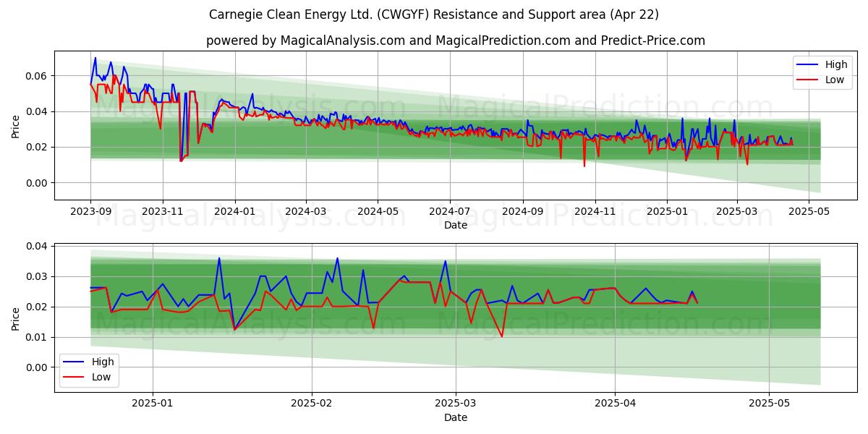Click the '2024-01' date label on top axis
This screenshot has width=868, height=434.
235,212
